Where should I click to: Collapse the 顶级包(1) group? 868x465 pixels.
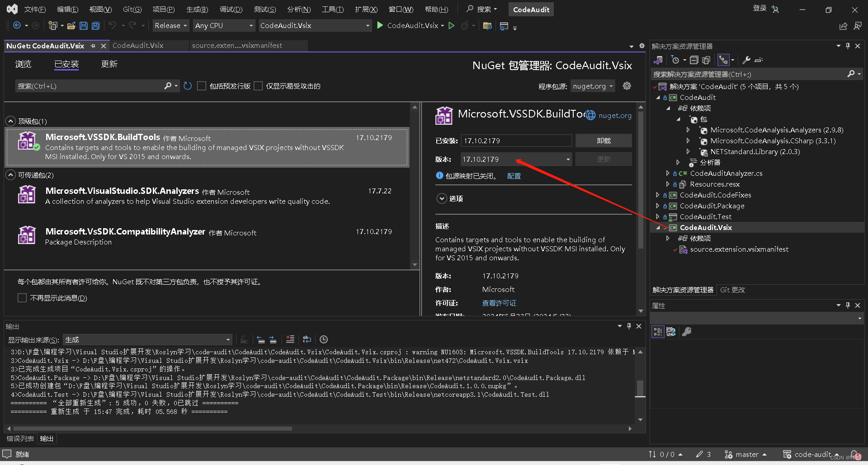(x=10, y=121)
